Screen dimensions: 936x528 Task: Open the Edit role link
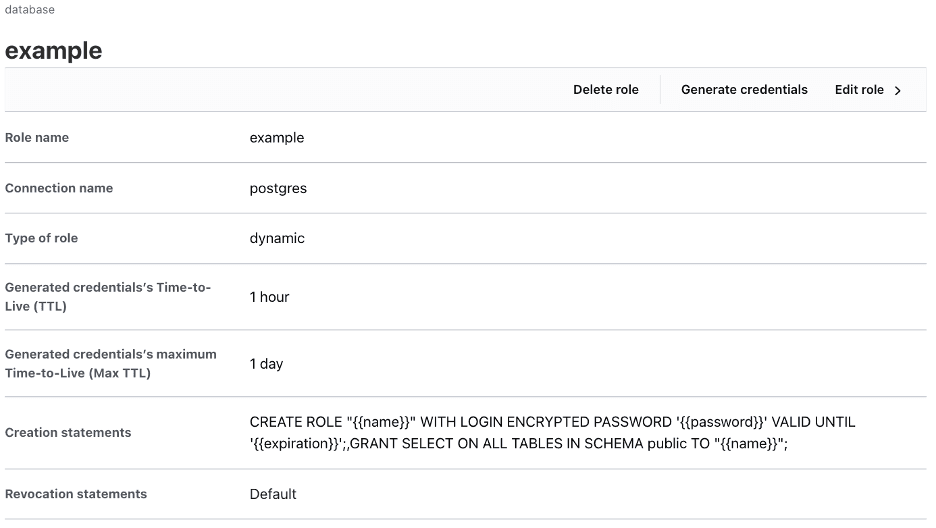(859, 90)
